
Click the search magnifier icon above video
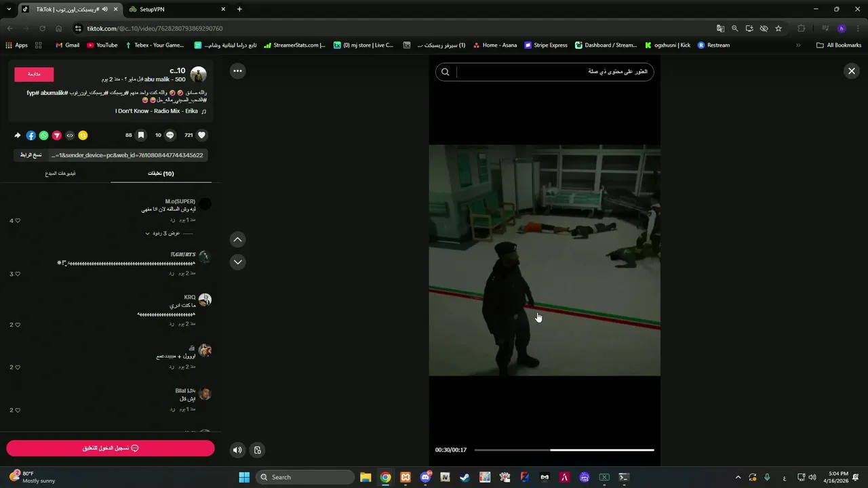[445, 72]
